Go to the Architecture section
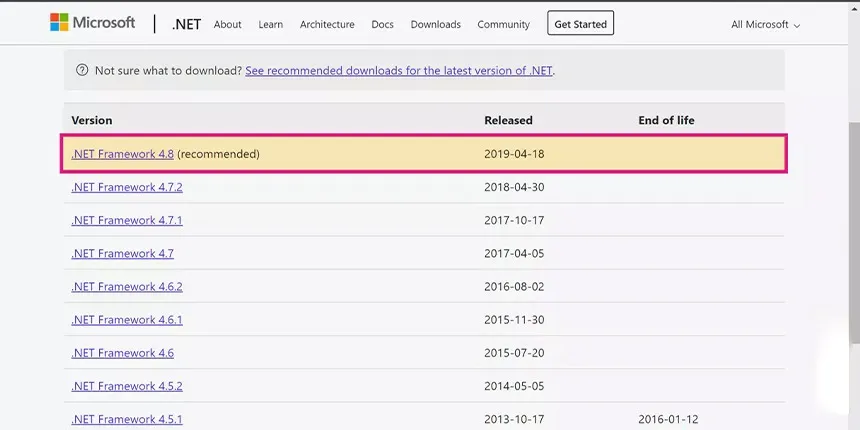Screen dimensions: 860x430 [x=327, y=24]
